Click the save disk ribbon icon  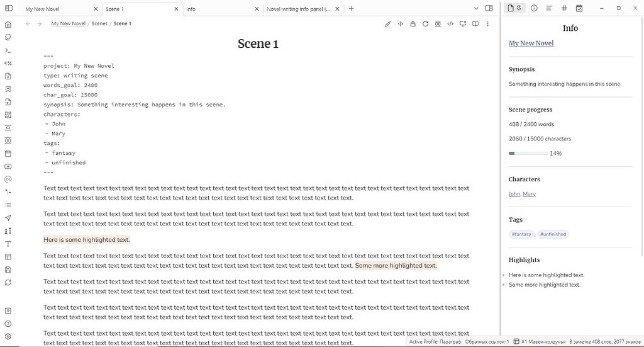pyautogui.click(x=8, y=270)
